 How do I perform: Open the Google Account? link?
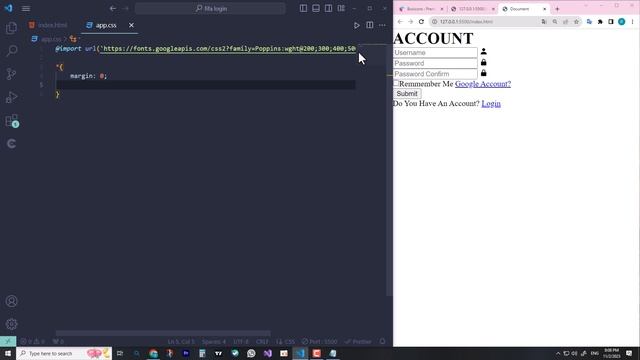click(x=483, y=84)
